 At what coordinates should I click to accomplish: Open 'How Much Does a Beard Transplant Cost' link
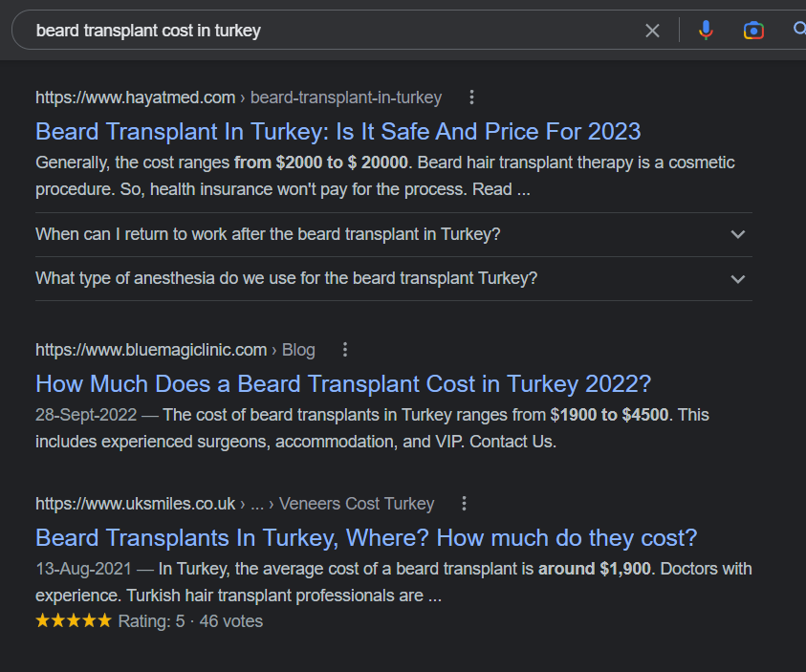(343, 383)
